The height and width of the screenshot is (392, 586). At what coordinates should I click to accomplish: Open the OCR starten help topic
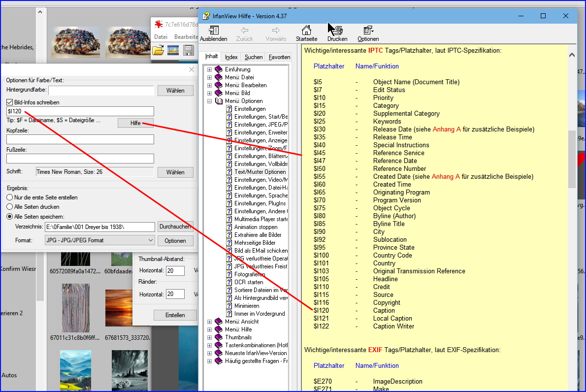[x=249, y=282]
